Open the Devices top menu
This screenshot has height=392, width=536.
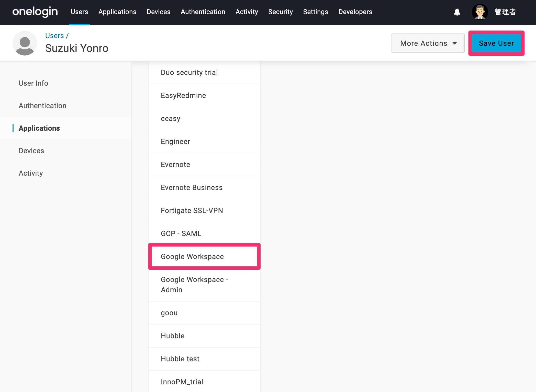(159, 12)
